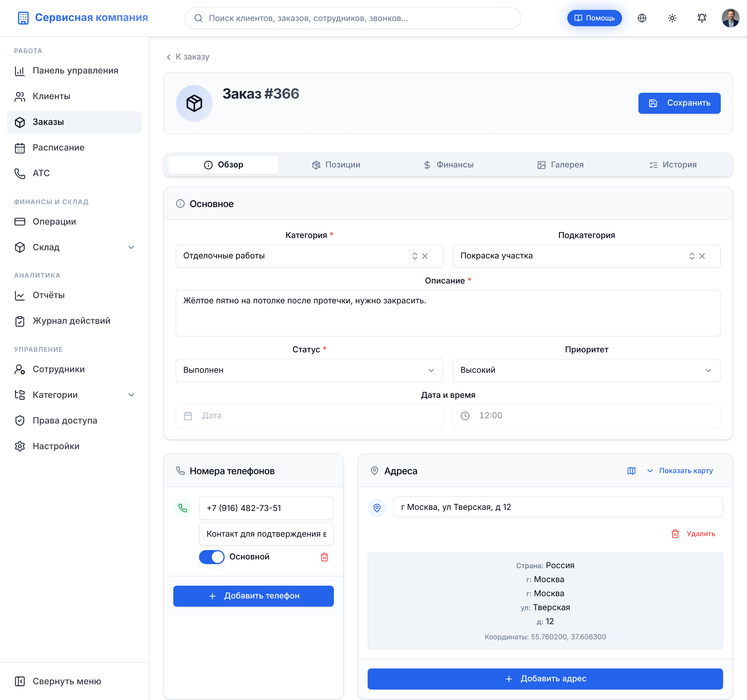Viewport: 747px width, 700px height.
Task: Go back via К заказу link
Action: (x=188, y=57)
